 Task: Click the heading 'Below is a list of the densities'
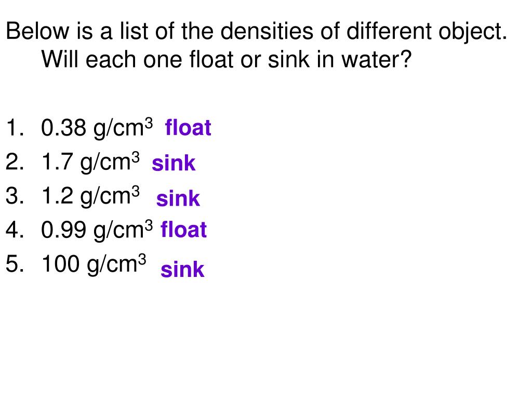(257, 32)
